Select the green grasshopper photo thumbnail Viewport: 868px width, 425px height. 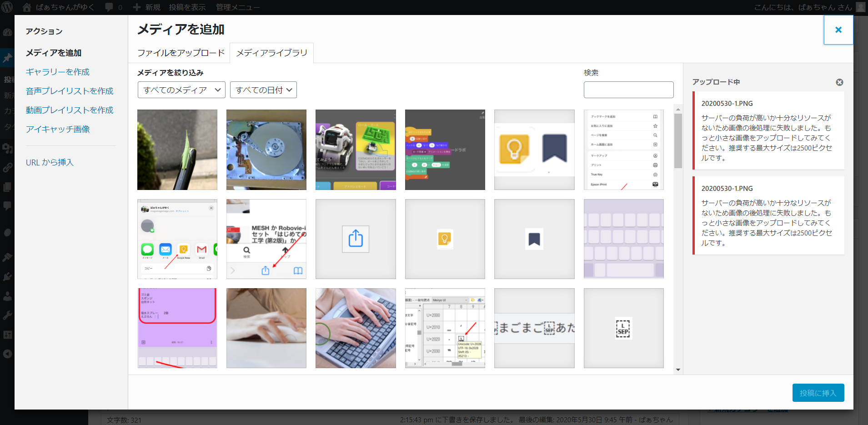[177, 150]
